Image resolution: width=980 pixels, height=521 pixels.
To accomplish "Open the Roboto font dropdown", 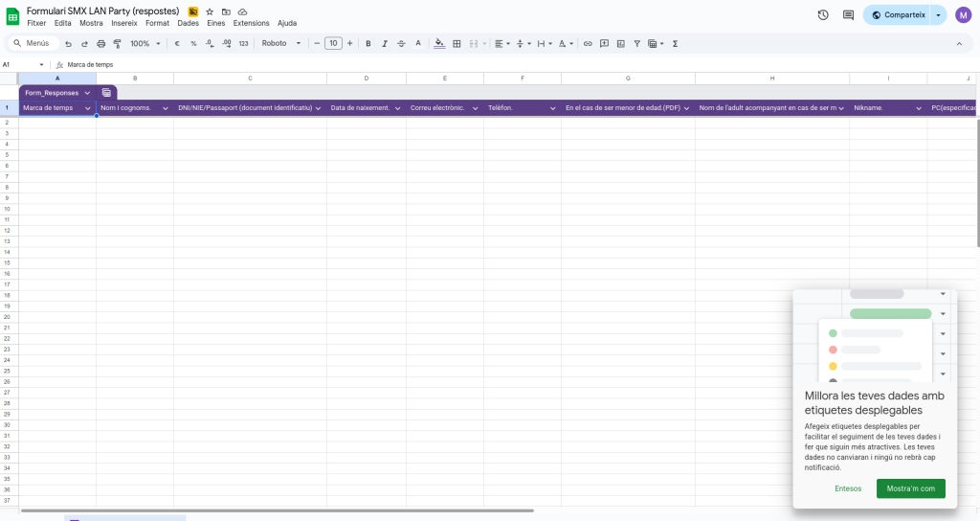I will [x=281, y=43].
